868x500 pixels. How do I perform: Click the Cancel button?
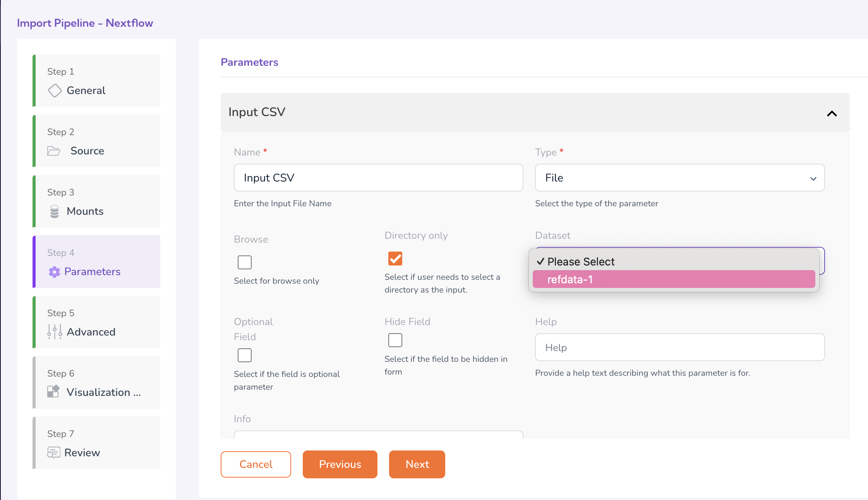[x=256, y=464]
